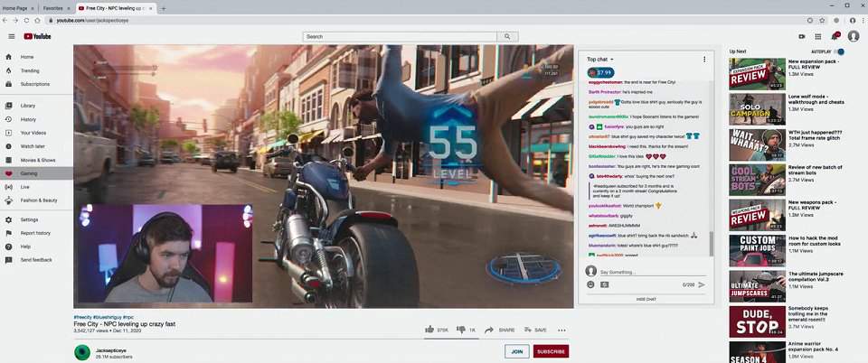Click the Subscriptions sidebar icon
Image resolution: width=868 pixels, height=363 pixels.
pyautogui.click(x=8, y=84)
